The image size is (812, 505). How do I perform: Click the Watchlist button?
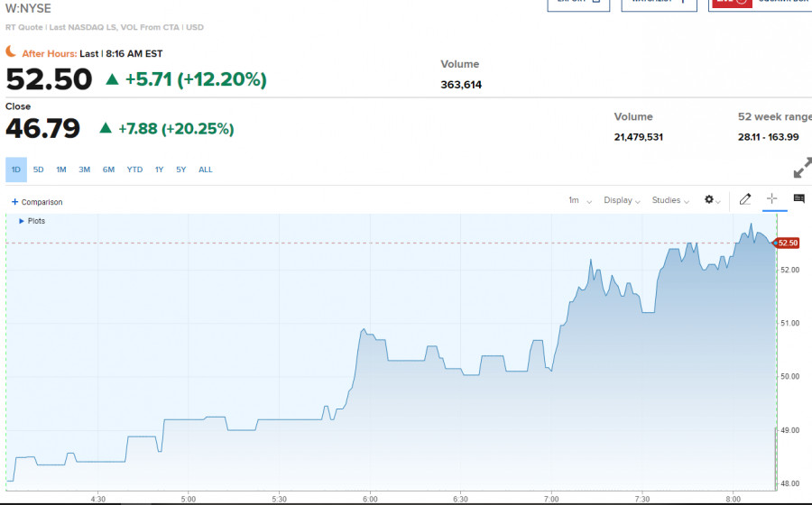pyautogui.click(x=659, y=3)
